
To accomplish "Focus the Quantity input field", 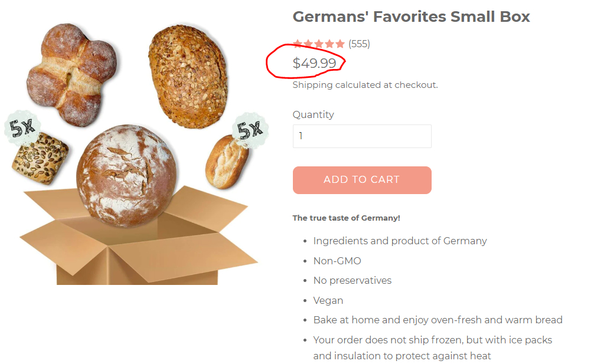I will 362,136.
